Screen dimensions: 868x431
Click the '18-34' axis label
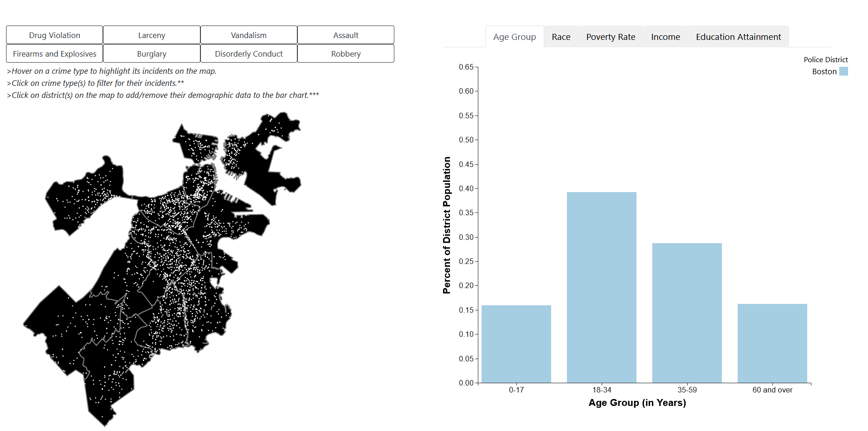[x=602, y=390]
